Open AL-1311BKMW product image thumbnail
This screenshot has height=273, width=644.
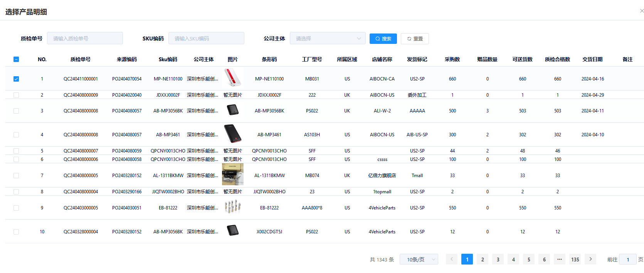[233, 174]
